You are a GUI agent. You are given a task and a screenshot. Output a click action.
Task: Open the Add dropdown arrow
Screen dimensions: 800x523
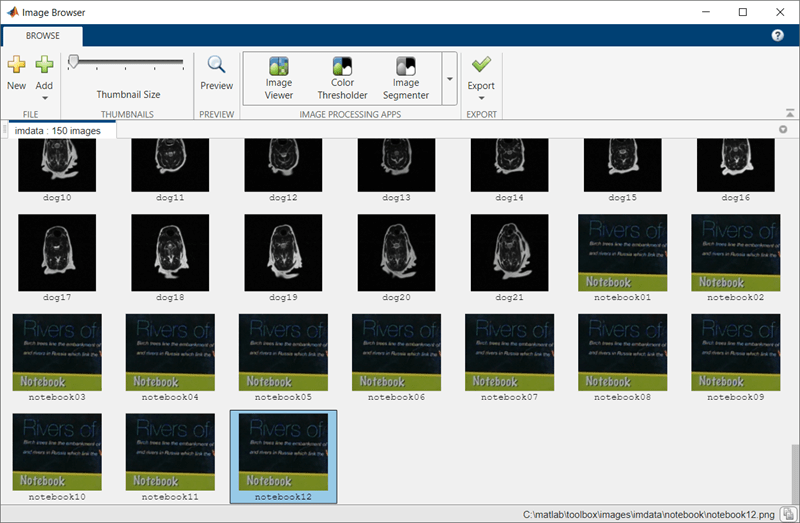click(x=44, y=98)
